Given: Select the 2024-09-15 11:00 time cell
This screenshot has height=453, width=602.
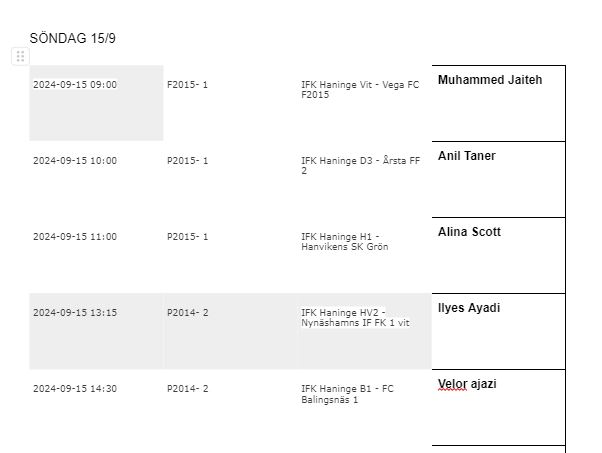Looking at the screenshot, I should pos(75,237).
